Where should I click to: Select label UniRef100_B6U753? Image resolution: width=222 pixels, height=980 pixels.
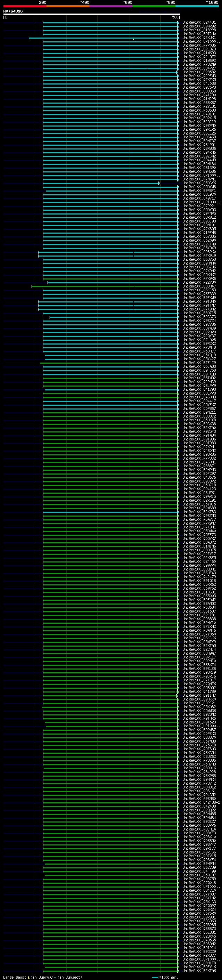199,259
